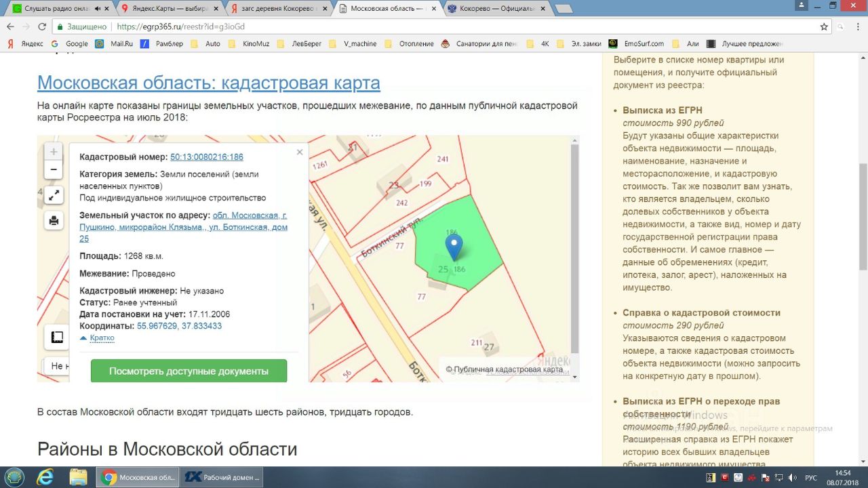
Task: View site security info via the Защищено padlock
Action: tap(82, 26)
